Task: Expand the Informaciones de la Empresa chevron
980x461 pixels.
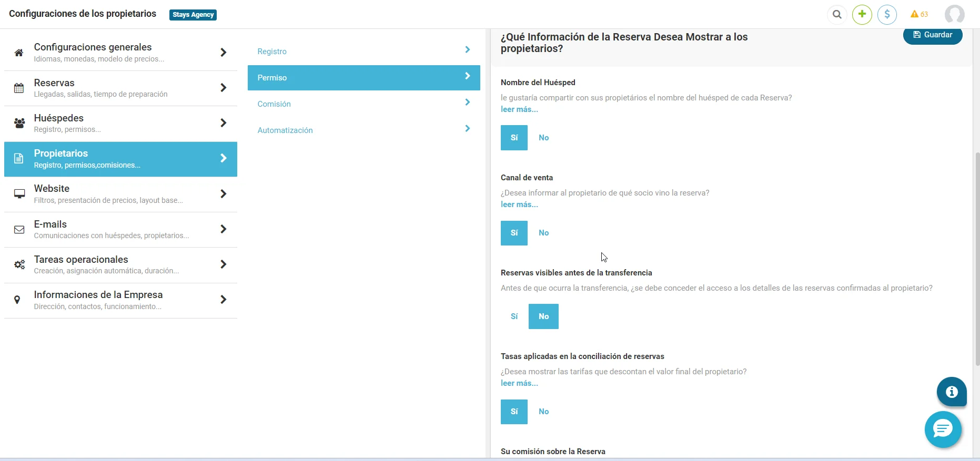Action: click(x=224, y=300)
